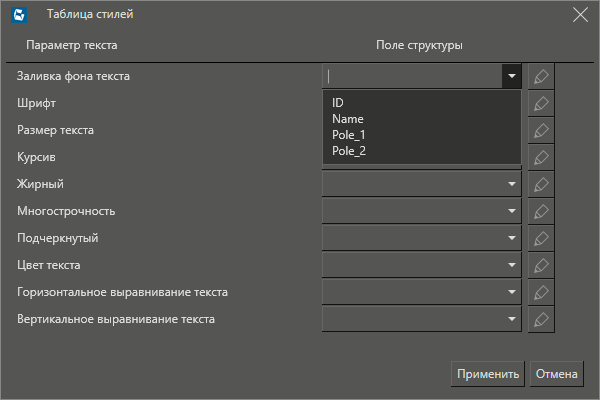The width and height of the screenshot is (600, 400).
Task: Click the Горизонтальное выравнивание текста label
Action: pyautogui.click(x=122, y=292)
